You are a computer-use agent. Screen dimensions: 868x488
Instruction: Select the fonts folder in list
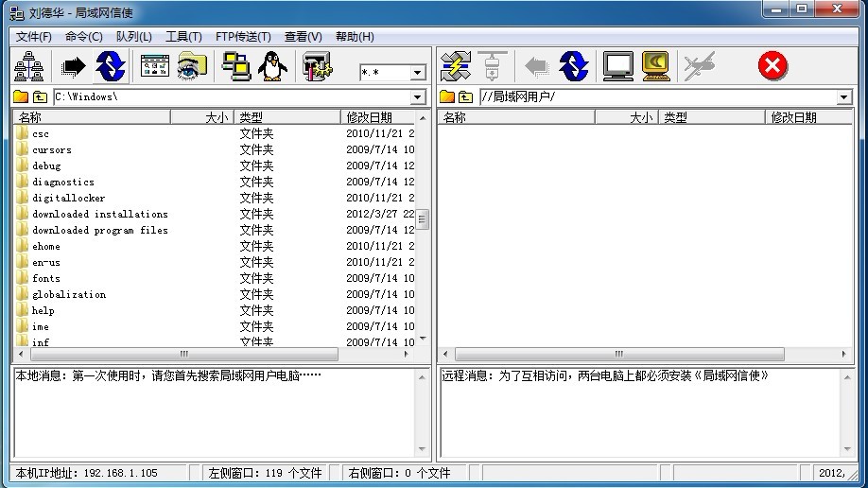46,278
